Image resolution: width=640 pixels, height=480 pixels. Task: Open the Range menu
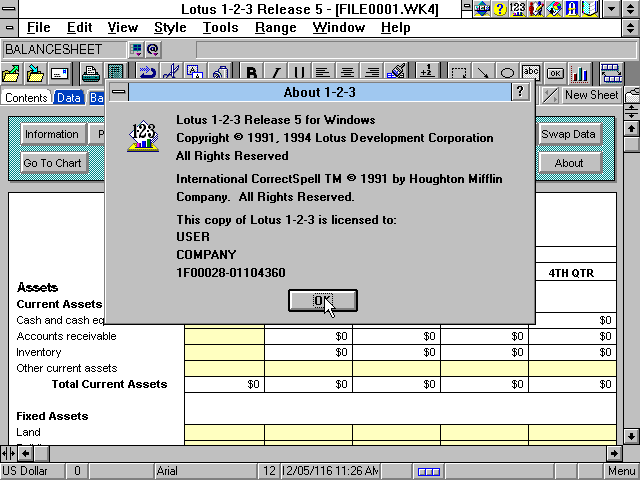tap(276, 27)
